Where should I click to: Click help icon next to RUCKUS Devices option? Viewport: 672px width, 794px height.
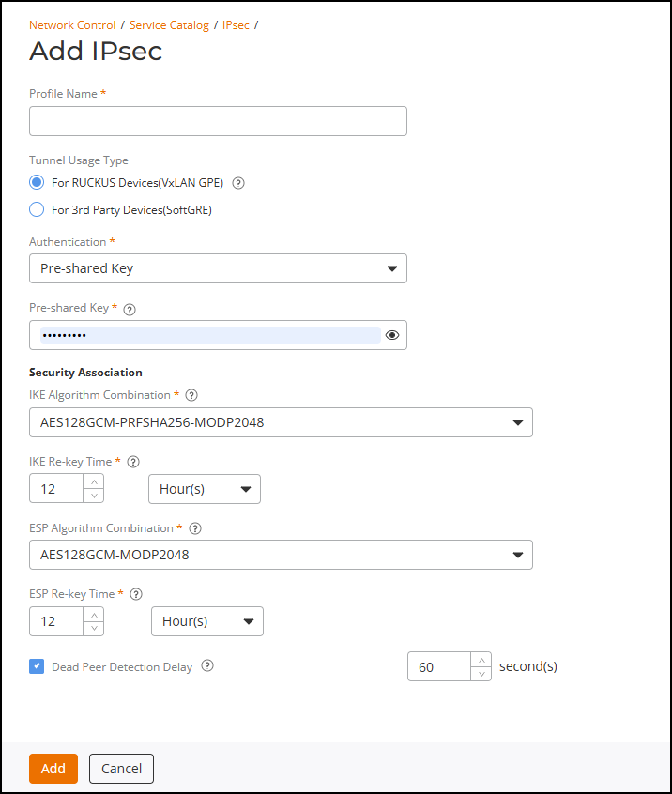tap(238, 183)
